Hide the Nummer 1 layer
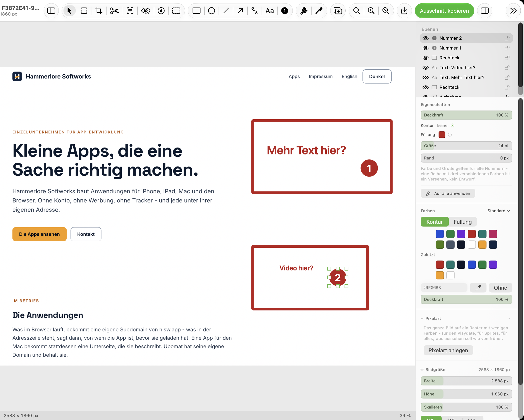Viewport: 524px width, 420px height. coord(426,48)
